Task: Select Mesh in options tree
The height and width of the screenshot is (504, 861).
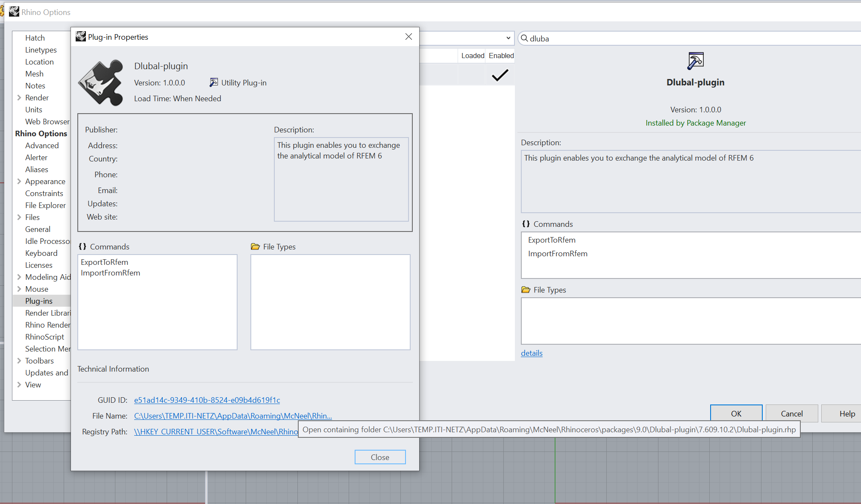Action: pos(34,74)
